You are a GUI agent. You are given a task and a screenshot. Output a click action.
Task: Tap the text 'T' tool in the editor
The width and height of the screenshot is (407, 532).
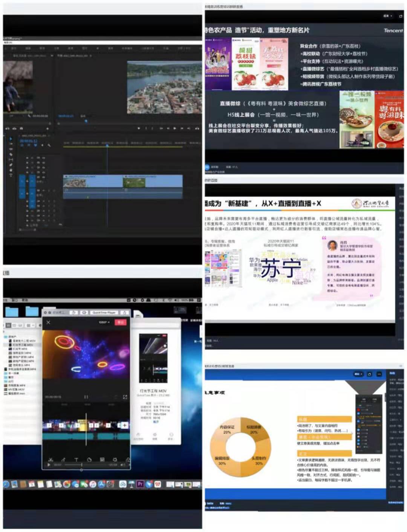click(76, 460)
